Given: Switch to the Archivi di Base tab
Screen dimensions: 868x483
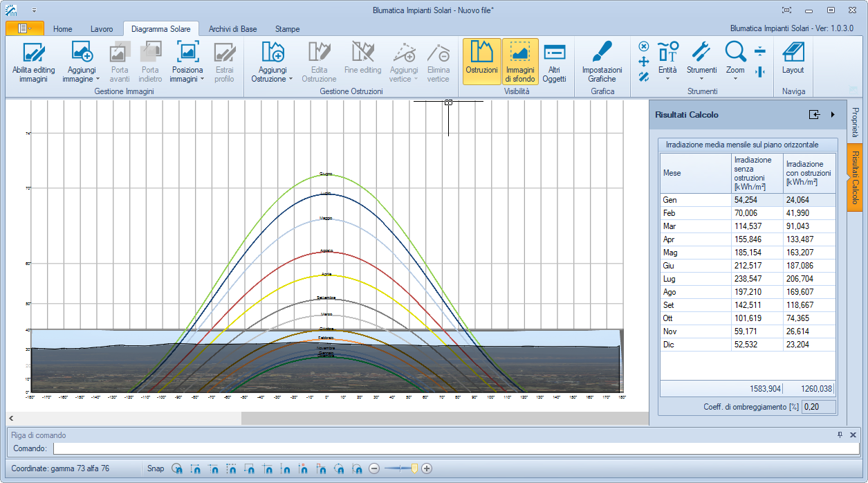Looking at the screenshot, I should tap(232, 29).
